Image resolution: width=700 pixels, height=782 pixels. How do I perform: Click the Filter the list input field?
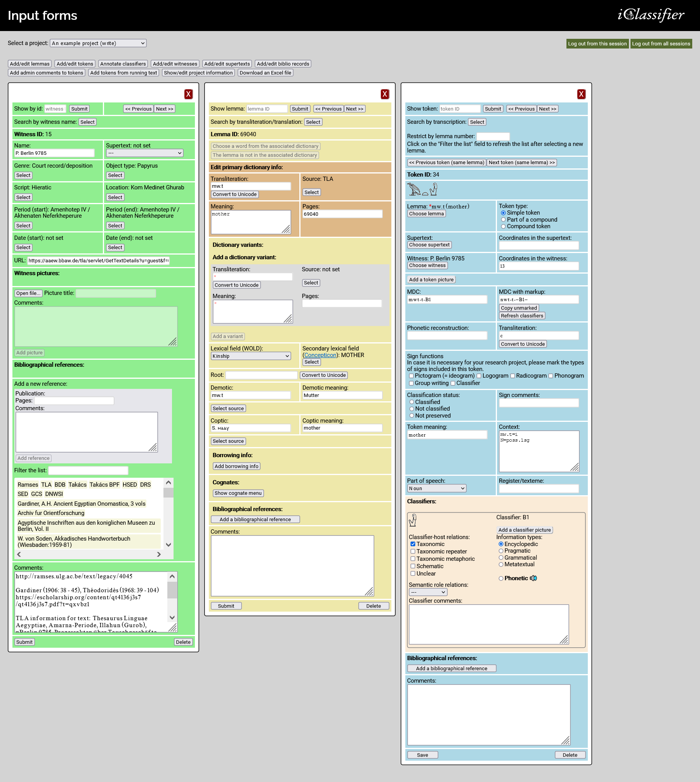tap(88, 470)
